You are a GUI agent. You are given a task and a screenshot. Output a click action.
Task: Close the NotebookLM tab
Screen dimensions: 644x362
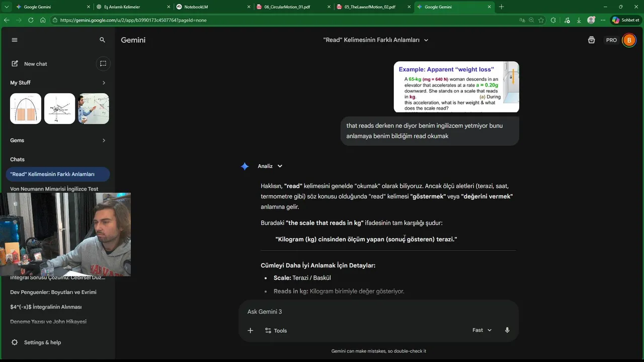coord(249,7)
